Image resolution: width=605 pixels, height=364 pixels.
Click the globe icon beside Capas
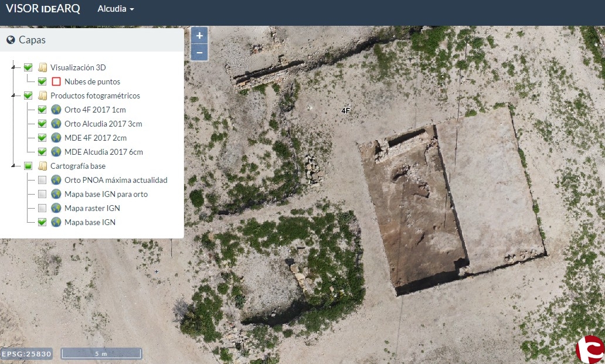click(11, 40)
